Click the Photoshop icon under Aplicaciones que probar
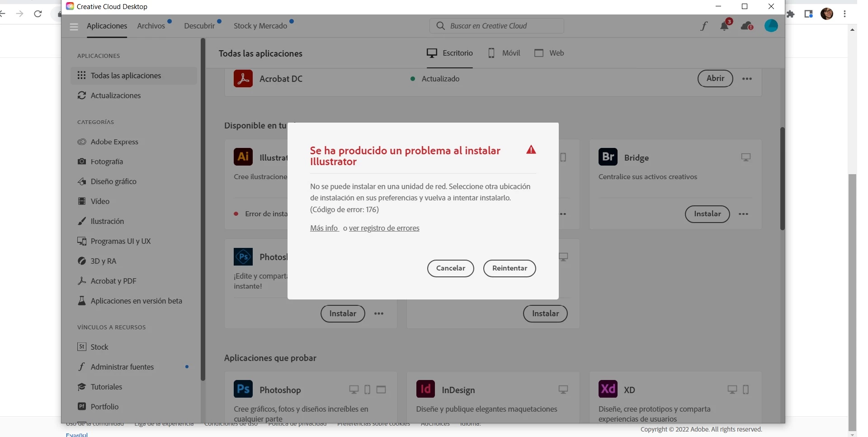868x437 pixels. 243,389
